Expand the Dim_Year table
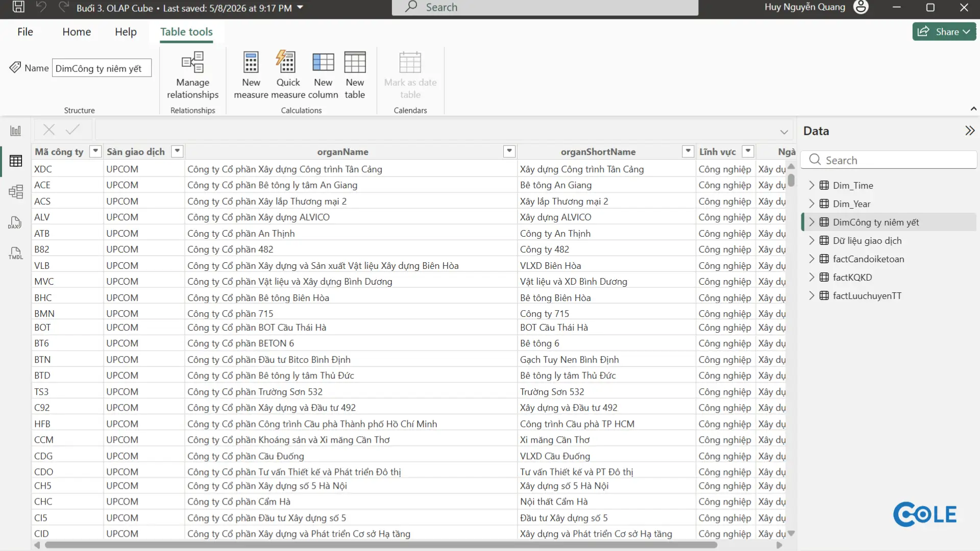 click(x=812, y=204)
